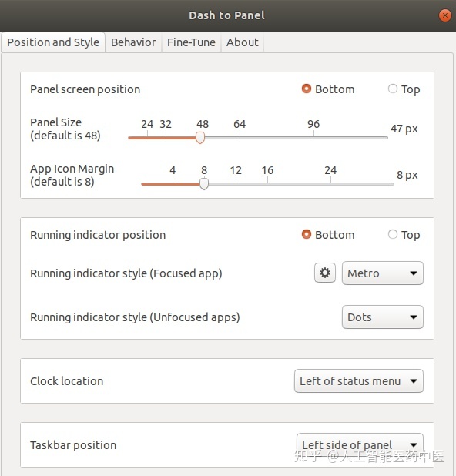
Task: Open the Fine-Tune tab
Action: pos(191,42)
